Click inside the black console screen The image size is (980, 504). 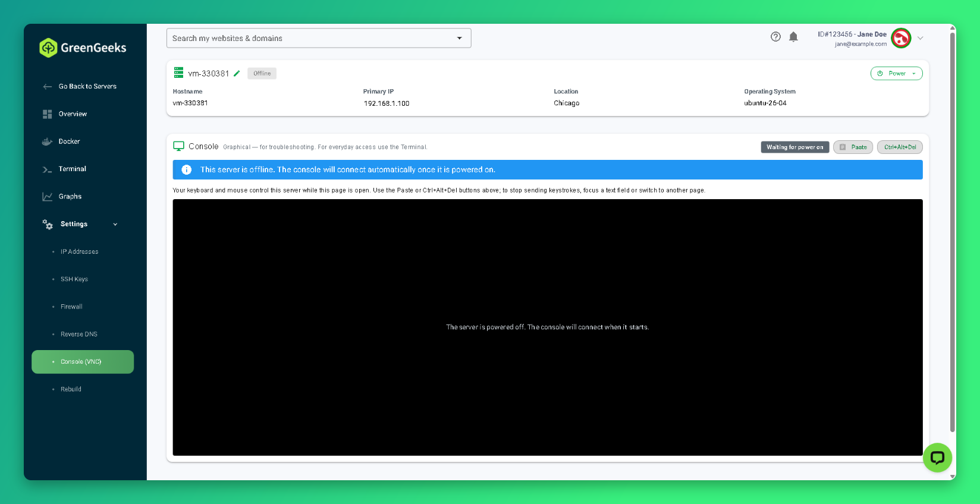pos(548,327)
